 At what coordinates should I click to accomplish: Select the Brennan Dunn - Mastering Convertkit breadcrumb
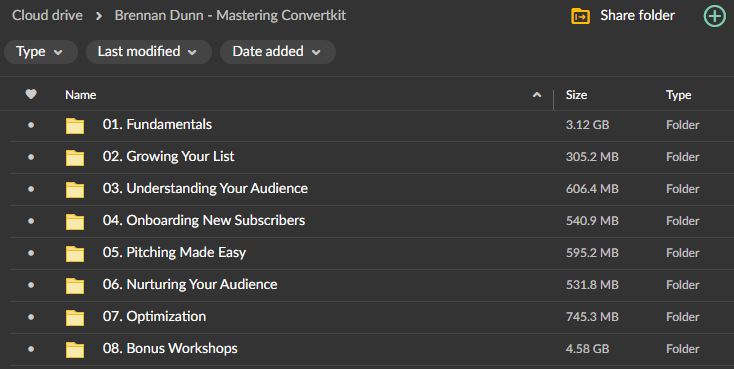pos(230,15)
